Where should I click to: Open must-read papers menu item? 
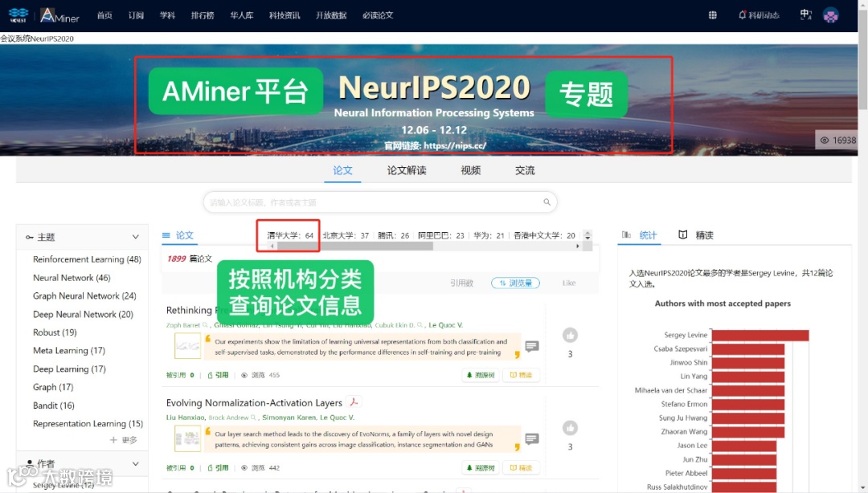click(378, 15)
